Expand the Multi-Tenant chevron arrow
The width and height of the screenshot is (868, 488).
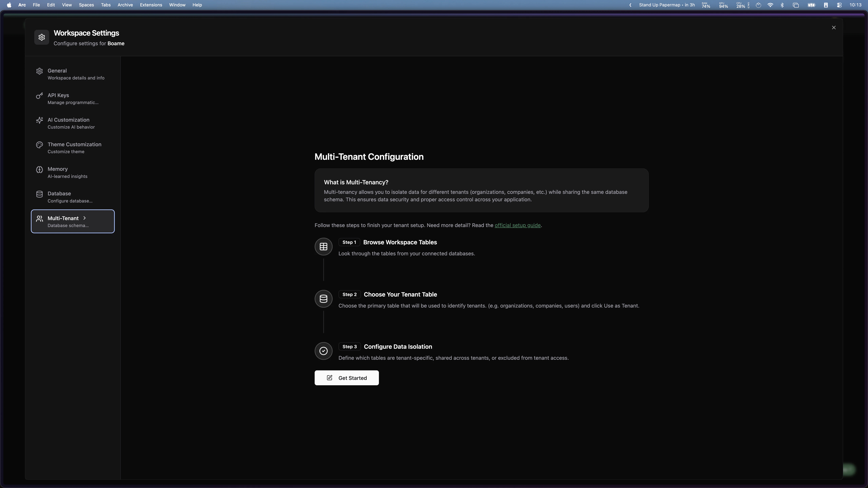(x=84, y=218)
